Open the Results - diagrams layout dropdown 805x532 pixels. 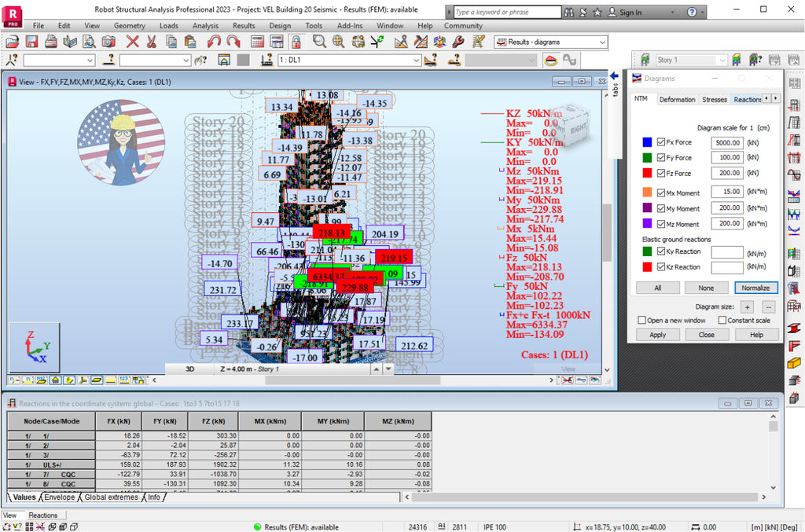click(x=604, y=42)
